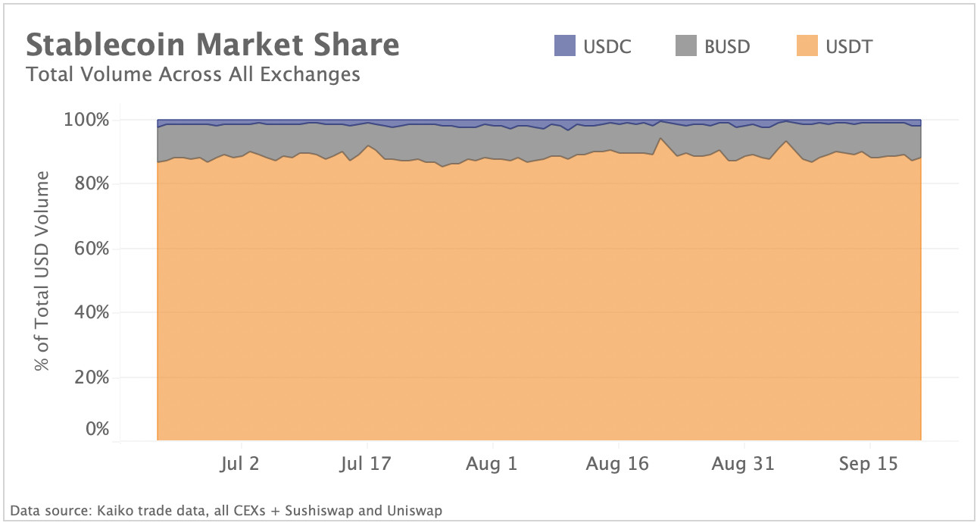Select the Jul 17 date label
980x526 pixels.
click(366, 464)
